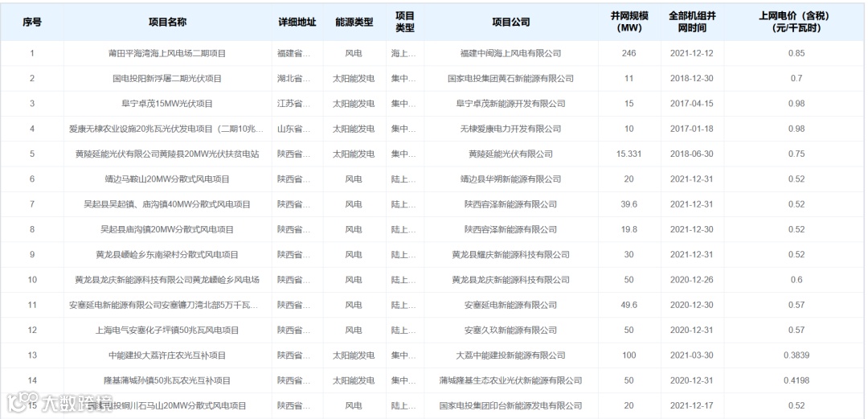Click the capacity value 39.6
Image resolution: width=868 pixels, height=419 pixels.
628,204
